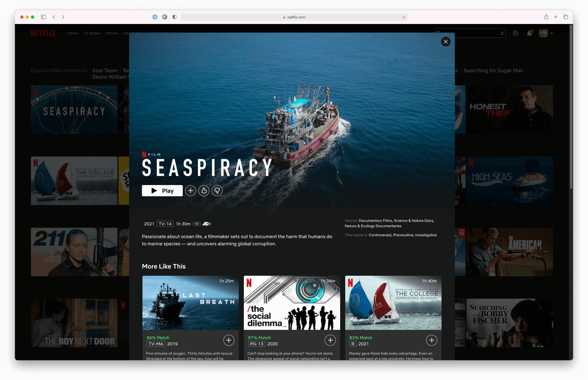Select Nature & Ecology Documentaries genre

click(x=373, y=226)
